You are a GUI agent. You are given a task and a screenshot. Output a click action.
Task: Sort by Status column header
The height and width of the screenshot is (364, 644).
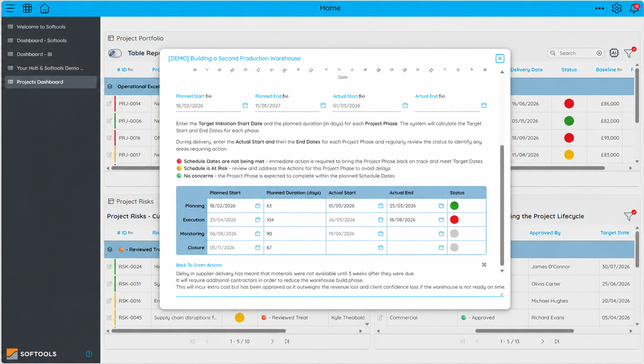pos(569,69)
